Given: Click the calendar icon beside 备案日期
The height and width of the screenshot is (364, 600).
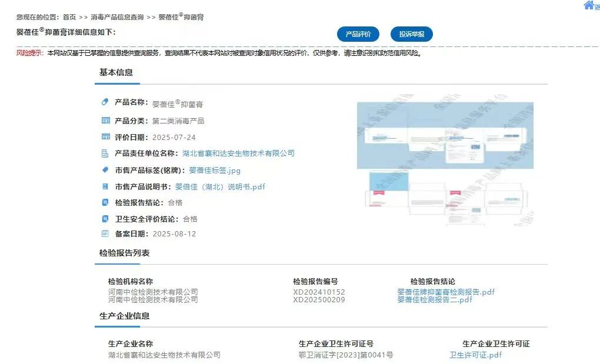Looking at the screenshot, I should [x=105, y=233].
